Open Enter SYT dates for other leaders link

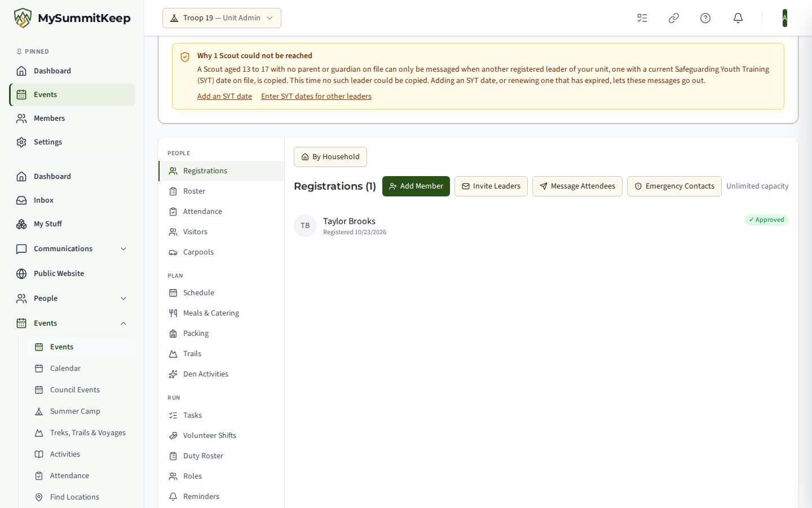pyautogui.click(x=316, y=97)
